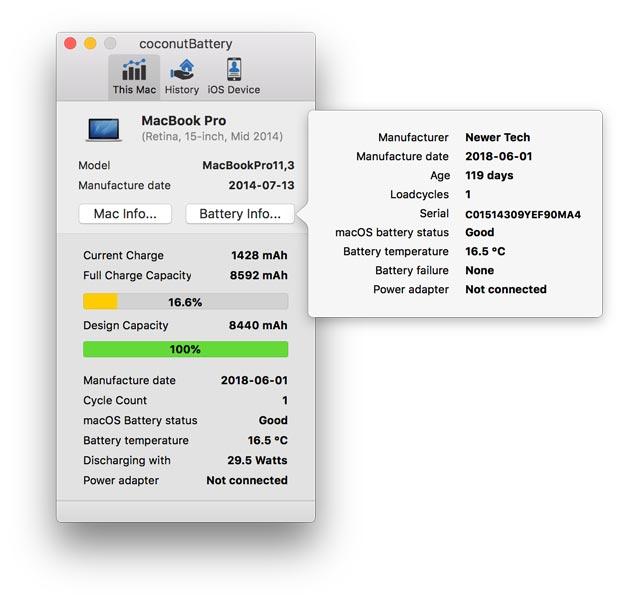Switch to the iOS Device icon
The height and width of the screenshot is (602, 632).
click(234, 70)
